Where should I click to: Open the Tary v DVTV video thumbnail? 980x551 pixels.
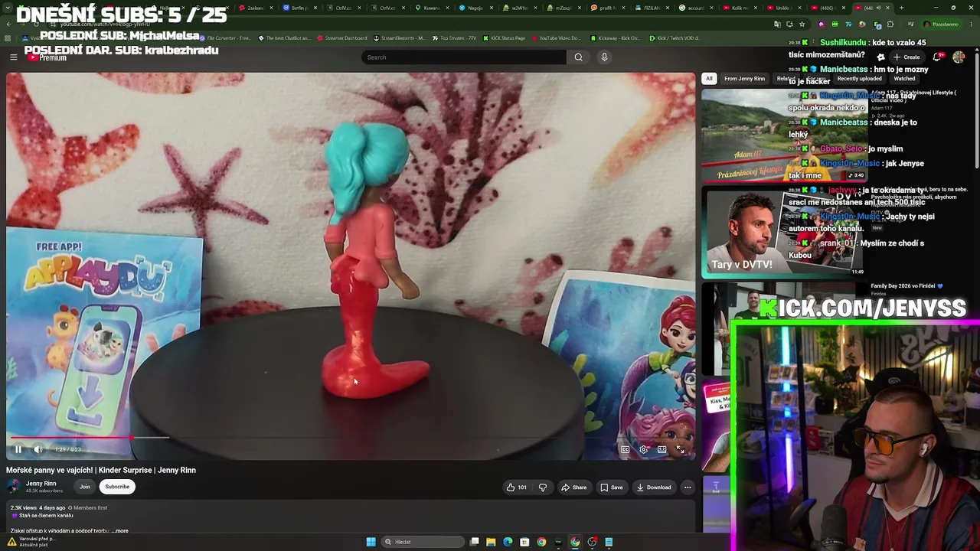click(x=784, y=233)
